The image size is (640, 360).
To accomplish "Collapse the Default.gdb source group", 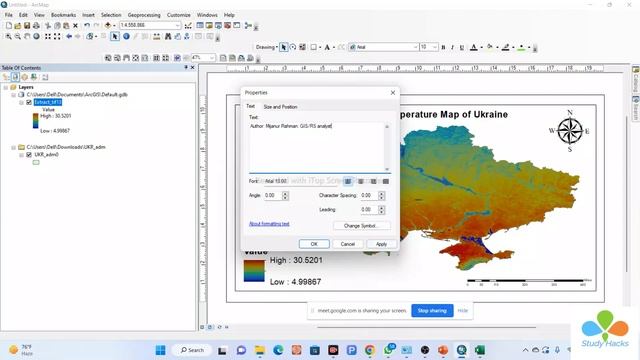I will 13,95.
